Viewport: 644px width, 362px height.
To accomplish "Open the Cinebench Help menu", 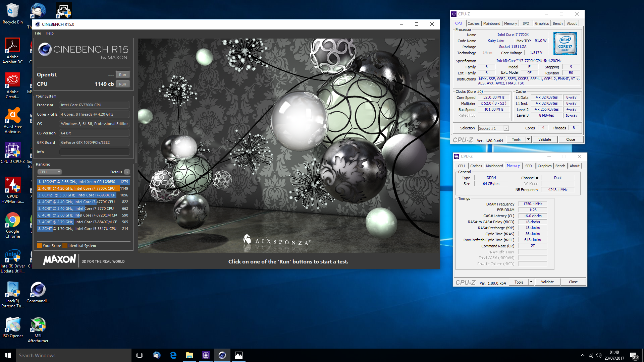I will (50, 33).
